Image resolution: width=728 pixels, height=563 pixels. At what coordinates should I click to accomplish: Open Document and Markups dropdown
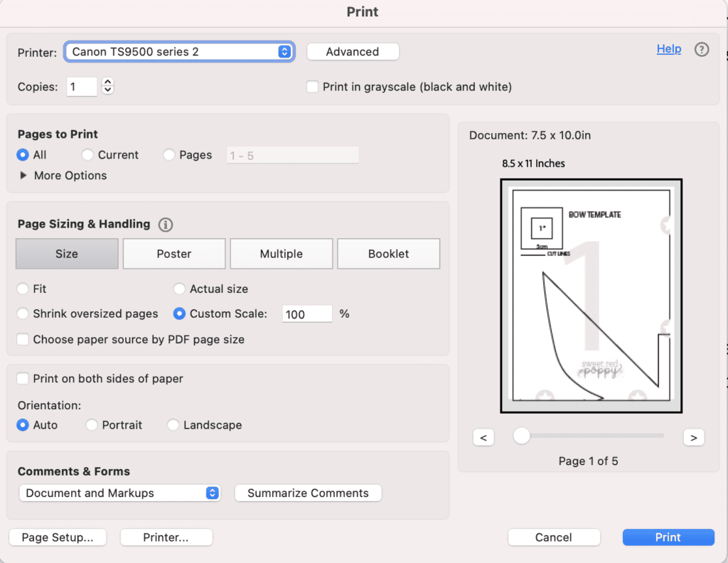(x=119, y=493)
